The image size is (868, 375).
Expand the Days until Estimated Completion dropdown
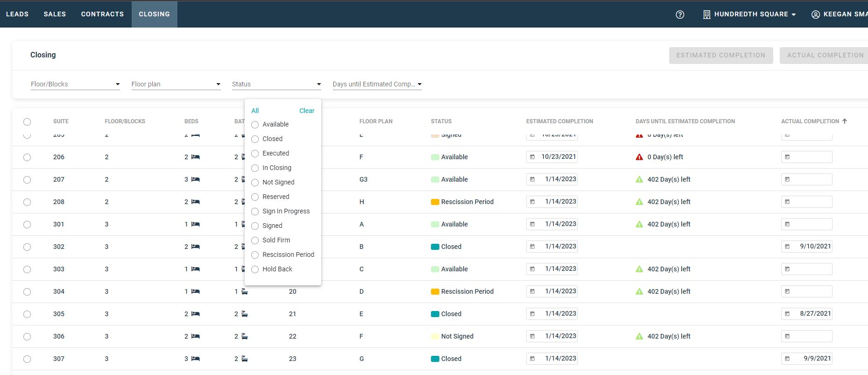pos(377,84)
